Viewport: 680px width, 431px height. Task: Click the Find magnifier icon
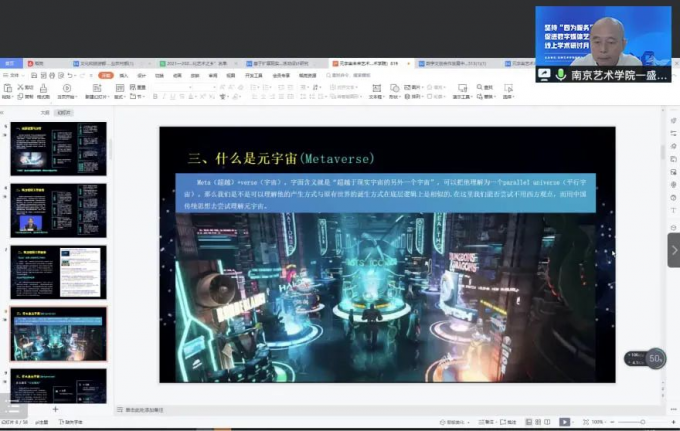(480, 87)
